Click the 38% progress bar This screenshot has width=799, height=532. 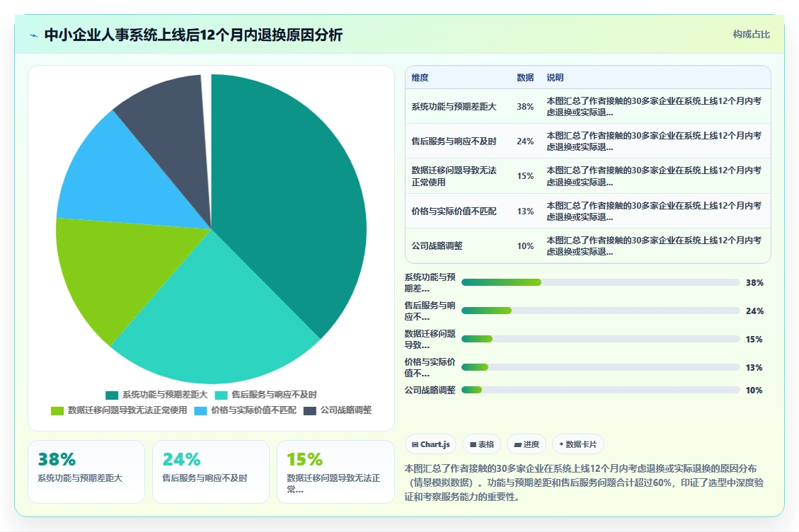click(x=601, y=282)
